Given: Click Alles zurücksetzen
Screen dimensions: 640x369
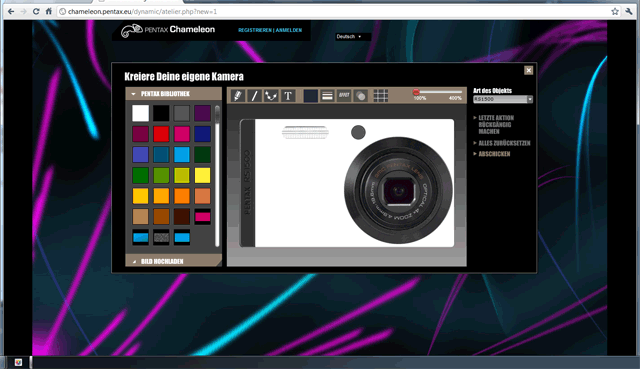Looking at the screenshot, I should [x=504, y=143].
